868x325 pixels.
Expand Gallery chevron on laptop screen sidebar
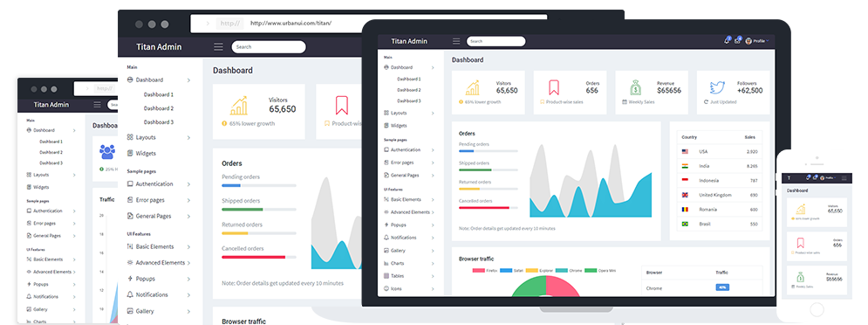(x=433, y=251)
